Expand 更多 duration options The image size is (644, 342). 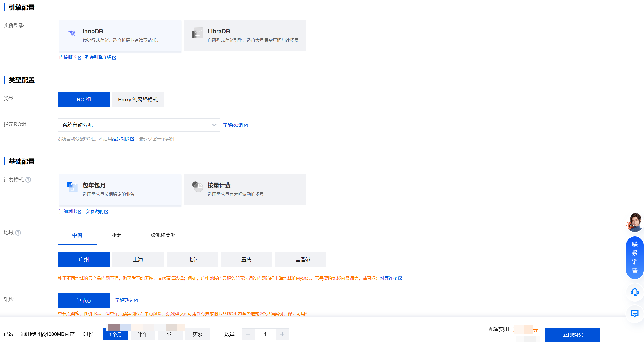tap(197, 334)
